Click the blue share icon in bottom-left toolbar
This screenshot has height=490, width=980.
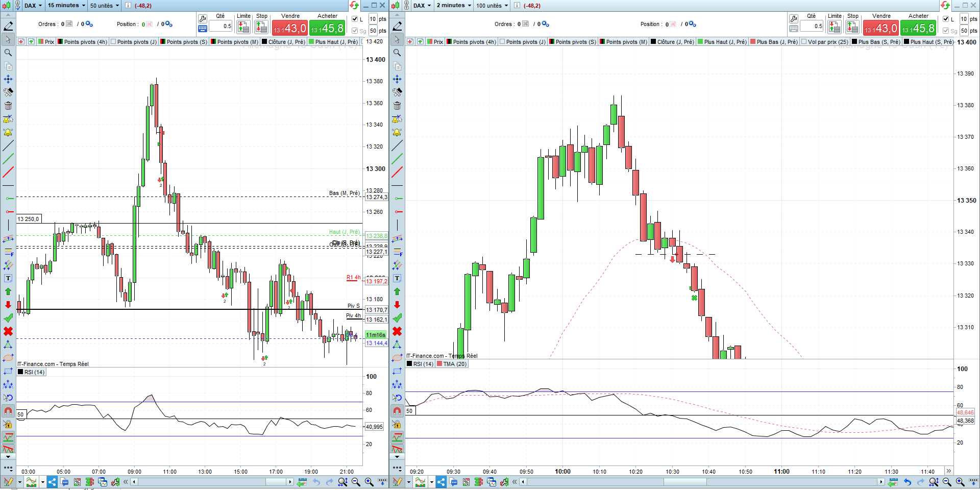[52, 482]
